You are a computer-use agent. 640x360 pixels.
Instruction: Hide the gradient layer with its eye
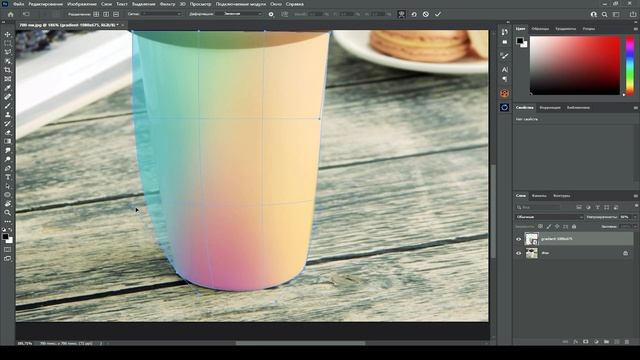519,239
